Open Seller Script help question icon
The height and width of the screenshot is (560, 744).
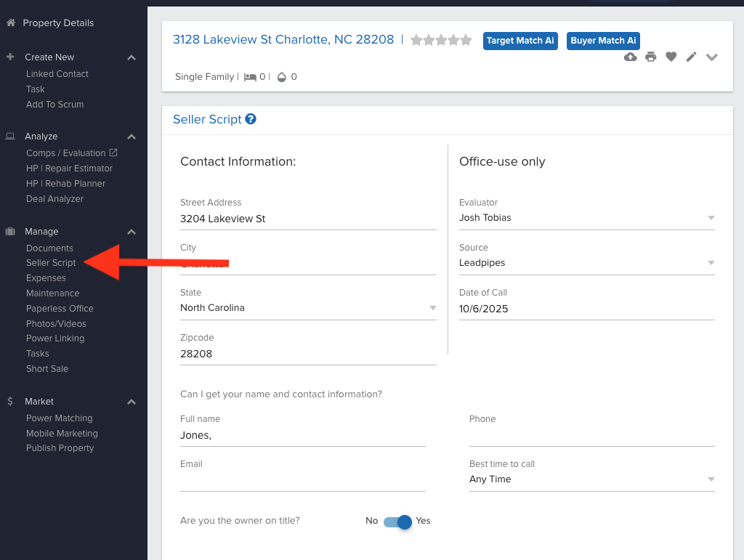tap(251, 119)
